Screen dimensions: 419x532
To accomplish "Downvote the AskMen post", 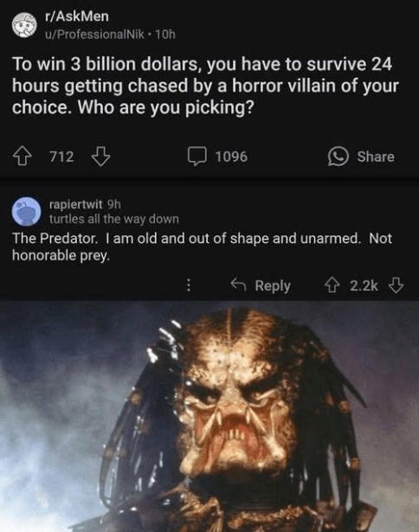I will [100, 157].
